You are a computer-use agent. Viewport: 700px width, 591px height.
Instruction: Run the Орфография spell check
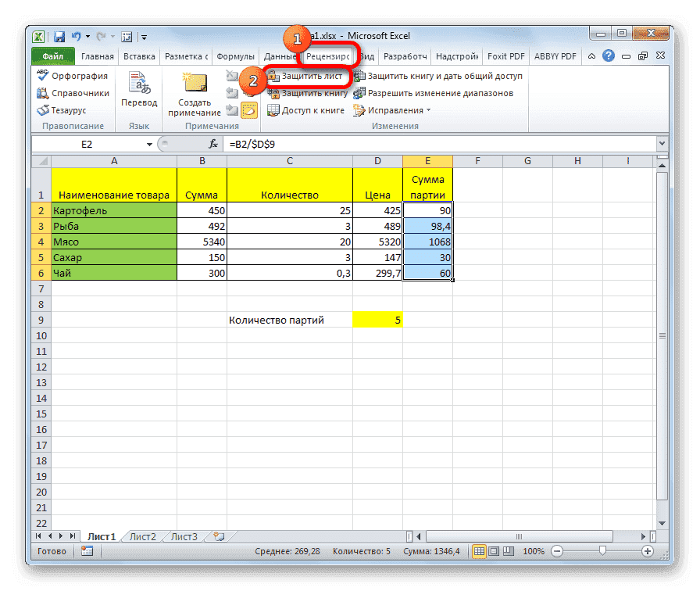73,75
